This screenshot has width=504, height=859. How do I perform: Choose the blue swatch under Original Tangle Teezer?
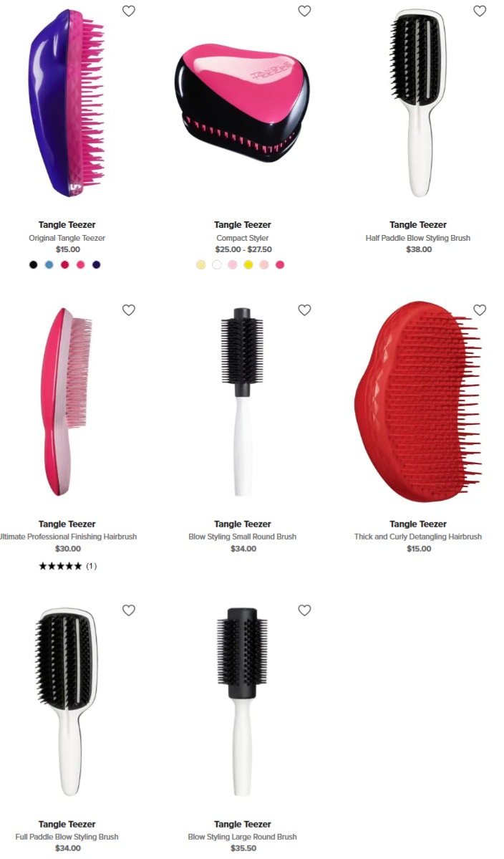tap(49, 264)
